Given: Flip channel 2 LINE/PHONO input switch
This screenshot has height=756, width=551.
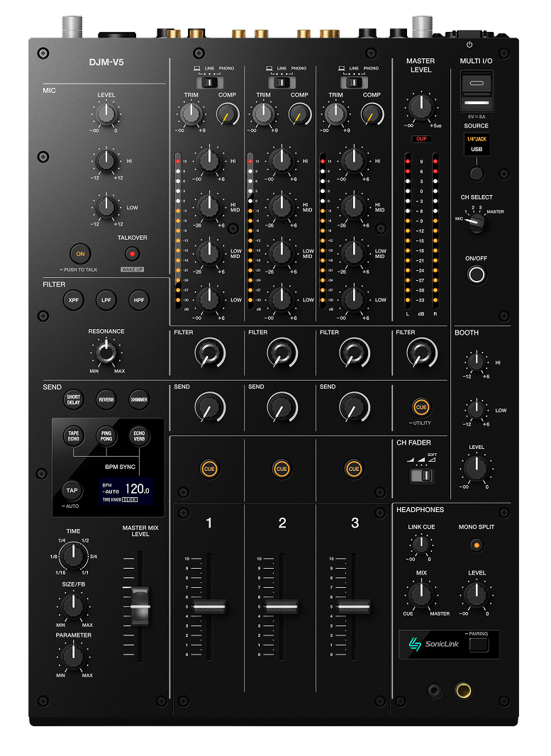Looking at the screenshot, I should tap(282, 82).
